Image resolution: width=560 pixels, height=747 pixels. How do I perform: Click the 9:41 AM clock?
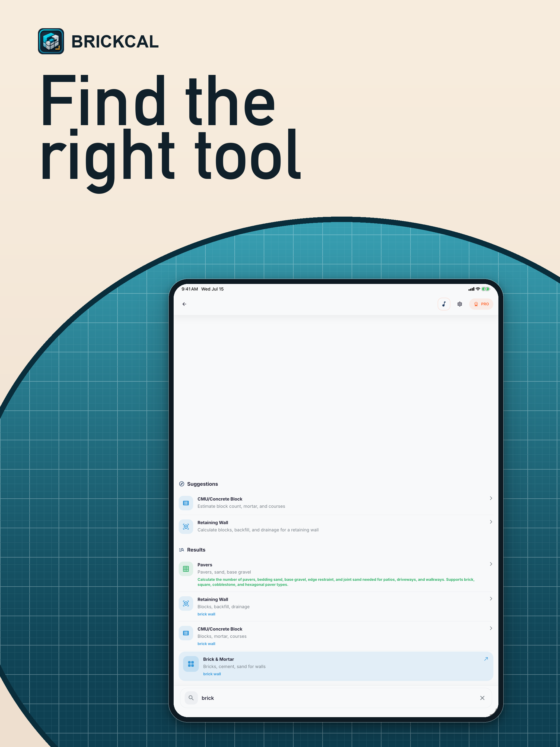(190, 289)
